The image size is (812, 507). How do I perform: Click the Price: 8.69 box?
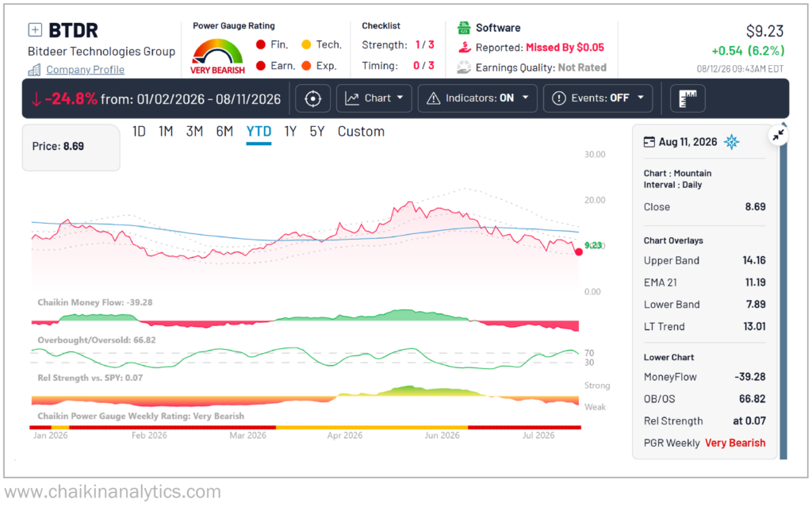click(x=71, y=148)
